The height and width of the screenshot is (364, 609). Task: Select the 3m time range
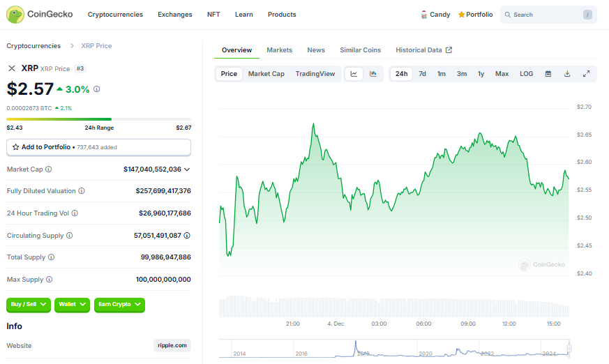pos(462,74)
